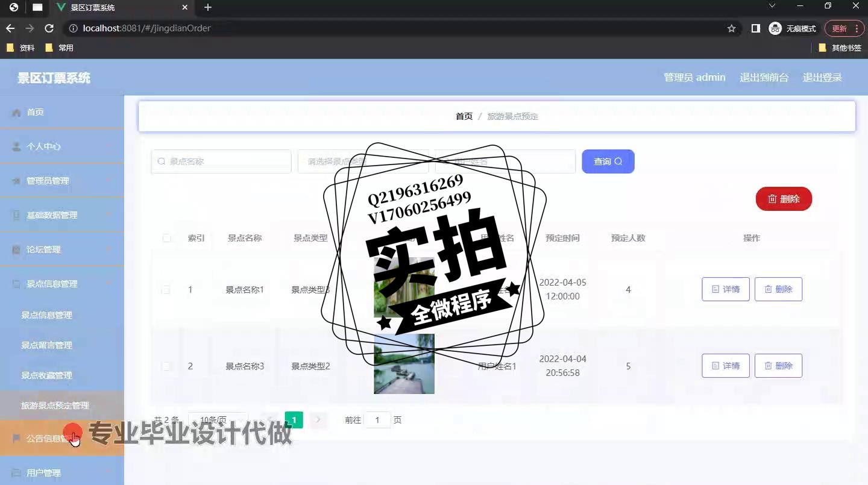
Task: Click the 景区订票系统 header title
Action: (x=54, y=78)
